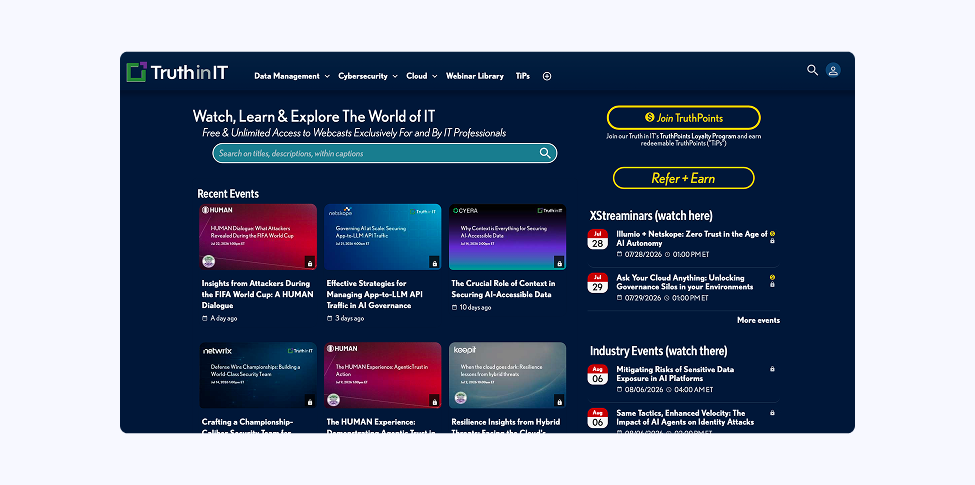
Task: Click lock icon beside Mitigating Risks event
Action: point(772,369)
